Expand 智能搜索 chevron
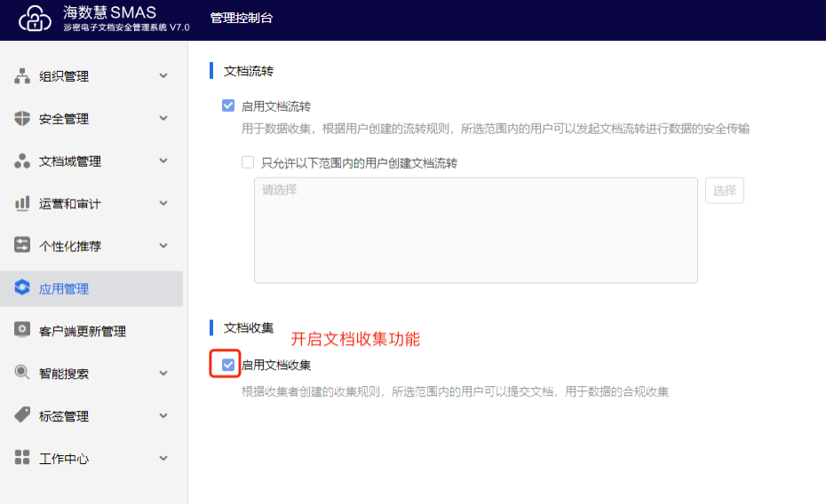The width and height of the screenshot is (826, 504). [x=163, y=373]
